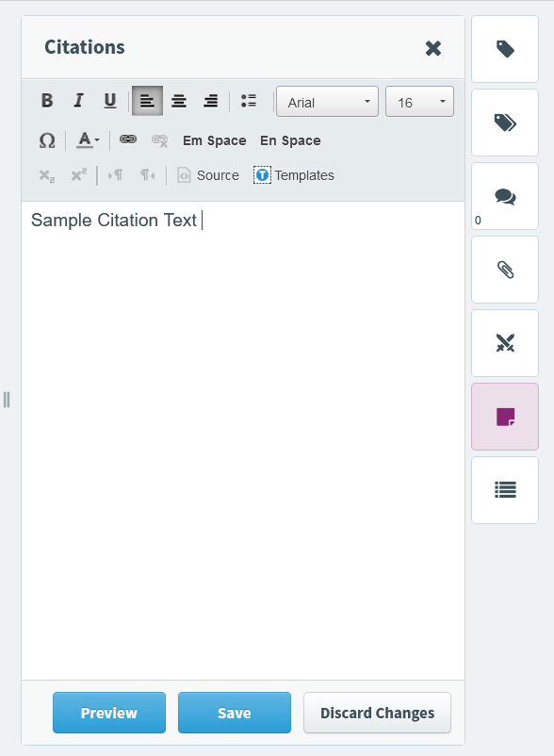The height and width of the screenshot is (756, 554).
Task: Click the Save button
Action: pos(235,713)
